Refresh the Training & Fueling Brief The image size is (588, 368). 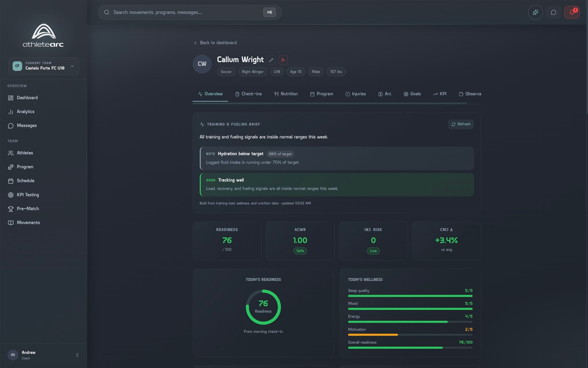[x=461, y=124]
